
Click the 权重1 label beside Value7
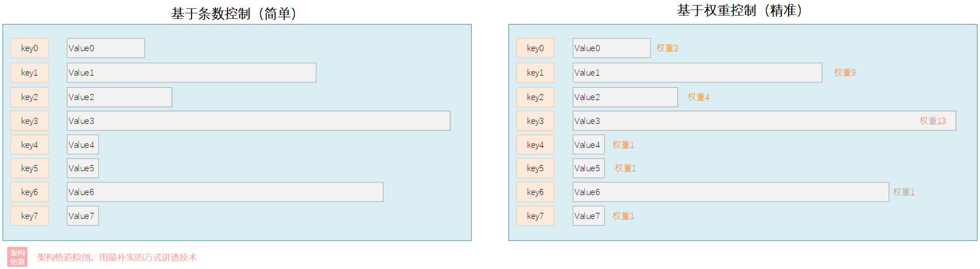click(x=623, y=216)
